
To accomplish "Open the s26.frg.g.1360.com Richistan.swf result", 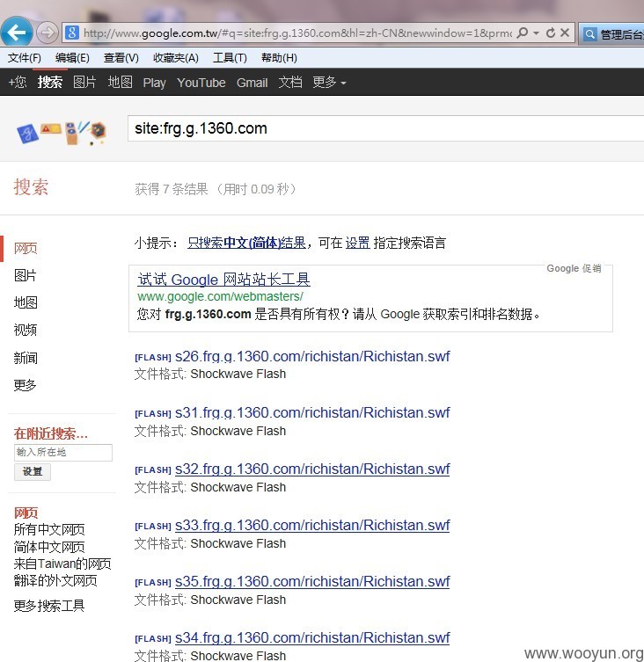I will [312, 356].
